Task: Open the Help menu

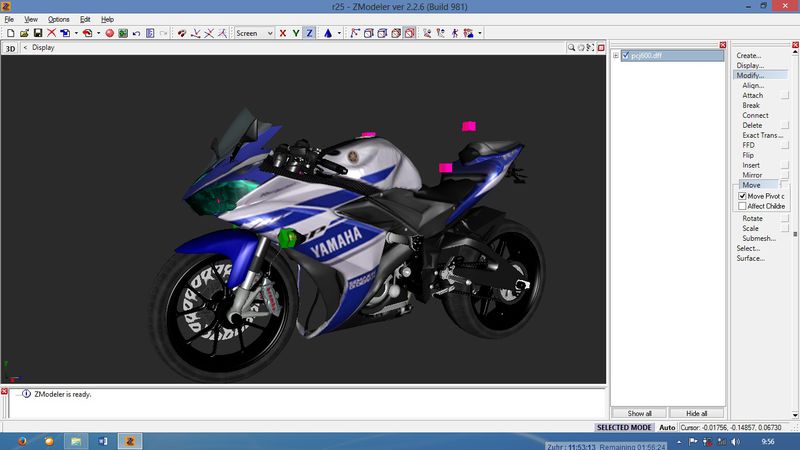Action: (107, 19)
